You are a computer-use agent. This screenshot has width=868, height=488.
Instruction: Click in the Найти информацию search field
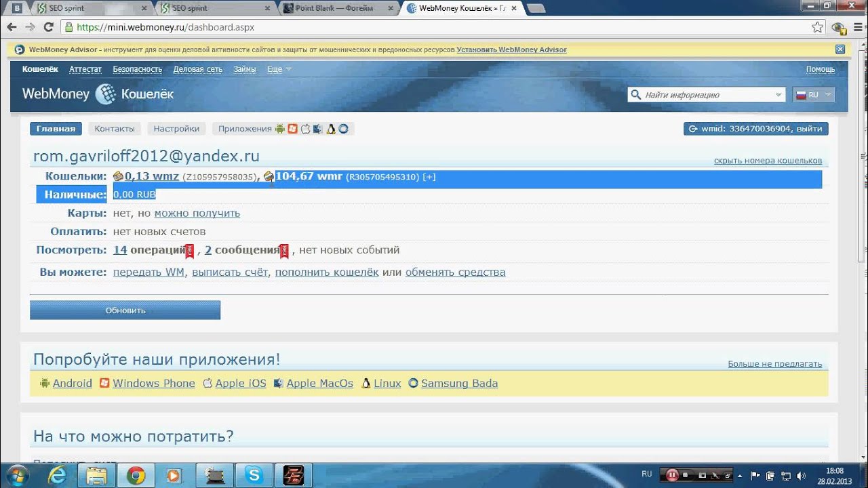tap(705, 95)
